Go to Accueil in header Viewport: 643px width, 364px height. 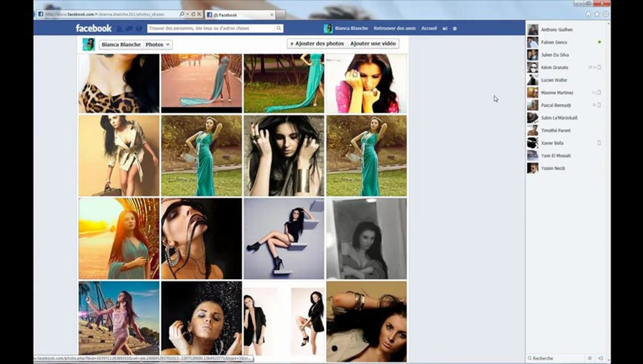429,28
